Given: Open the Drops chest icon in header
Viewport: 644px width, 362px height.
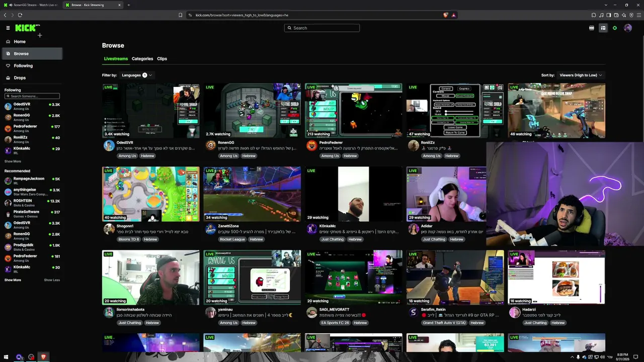Looking at the screenshot, I should pos(592,28).
